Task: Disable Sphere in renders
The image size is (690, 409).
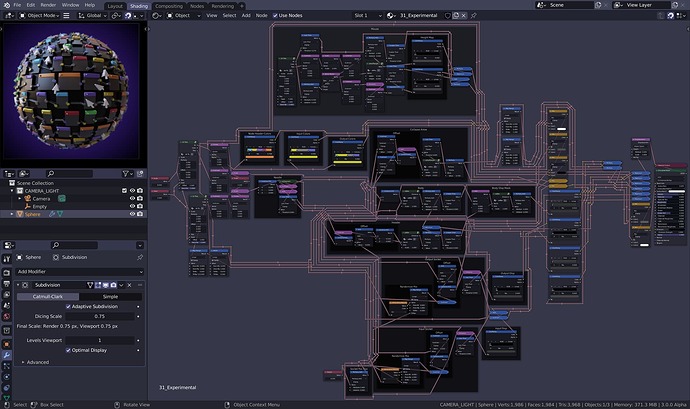Action: 140,214
